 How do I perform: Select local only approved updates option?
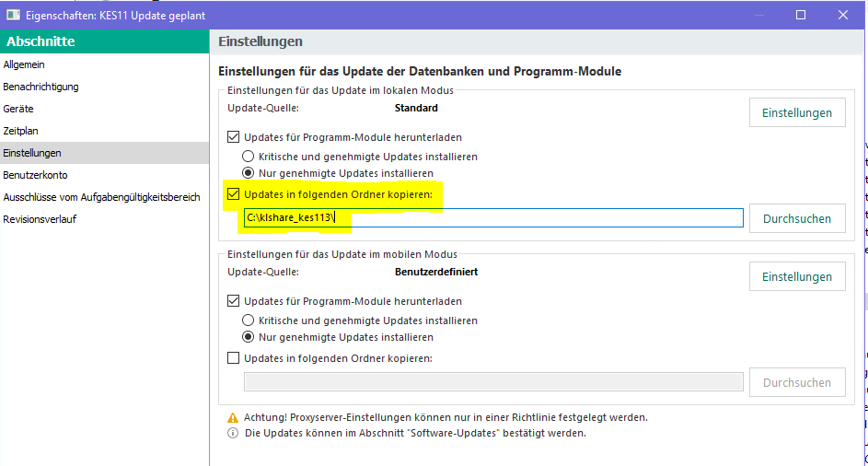pyautogui.click(x=248, y=173)
